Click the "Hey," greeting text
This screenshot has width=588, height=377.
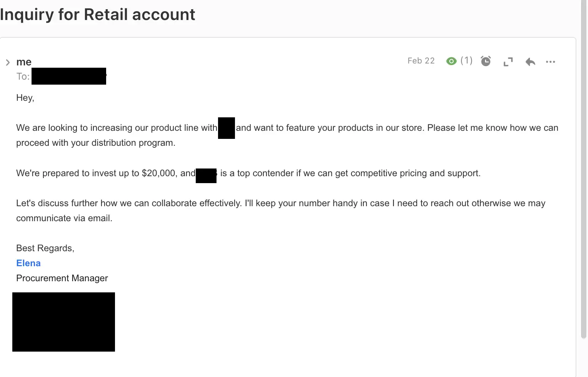(25, 98)
